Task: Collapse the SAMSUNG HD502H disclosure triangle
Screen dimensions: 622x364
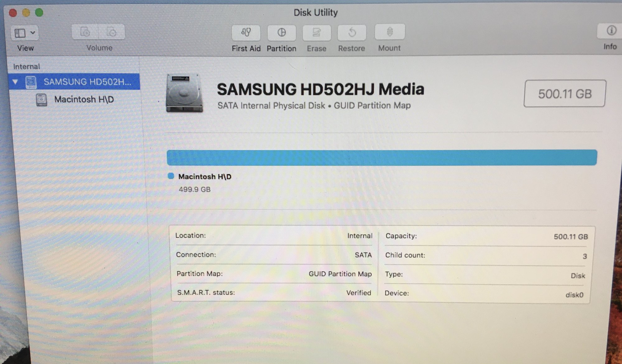Action: point(15,82)
